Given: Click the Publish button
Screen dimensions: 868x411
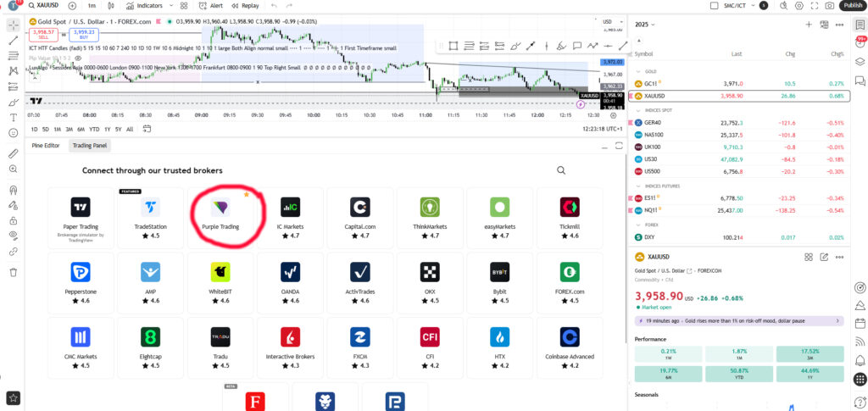Looking at the screenshot, I should [x=852, y=5].
